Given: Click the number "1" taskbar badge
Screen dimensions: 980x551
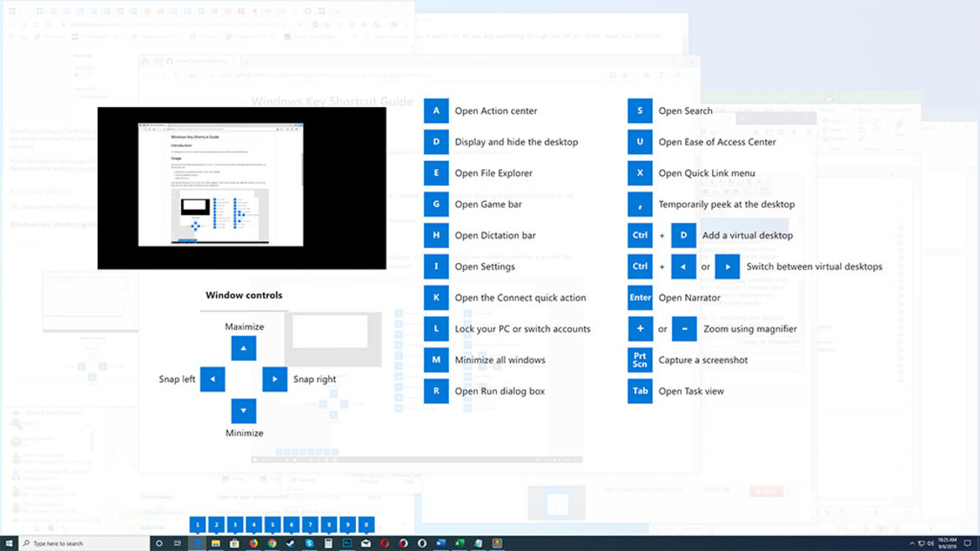Looking at the screenshot, I should 197,524.
